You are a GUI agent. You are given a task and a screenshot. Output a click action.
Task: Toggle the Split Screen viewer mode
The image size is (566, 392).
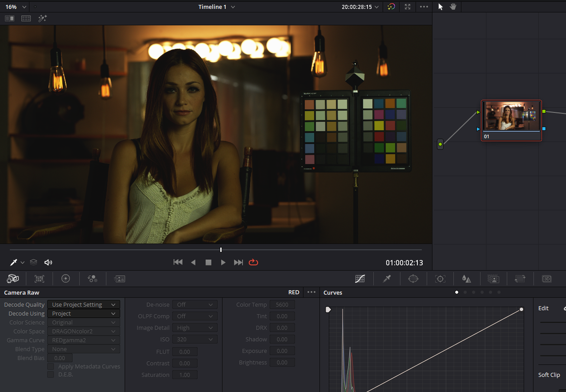coord(26,19)
